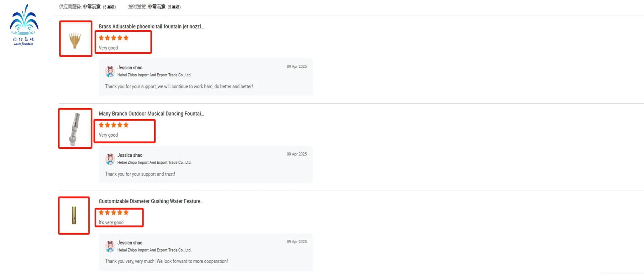Screen dimensions: 644x279
Task: Click Hebei Zhipo company name in the 'support and trust' reply
Action: [154, 163]
